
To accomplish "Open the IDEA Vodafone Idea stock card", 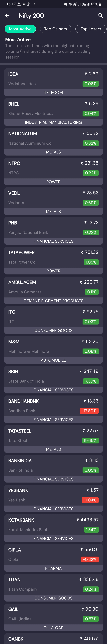I will 53,79.
